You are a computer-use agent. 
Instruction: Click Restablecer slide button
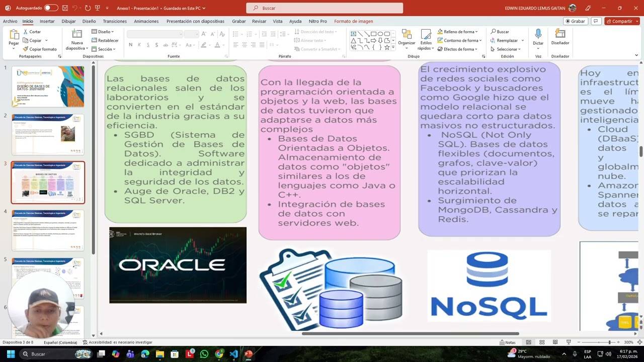pyautogui.click(x=105, y=40)
